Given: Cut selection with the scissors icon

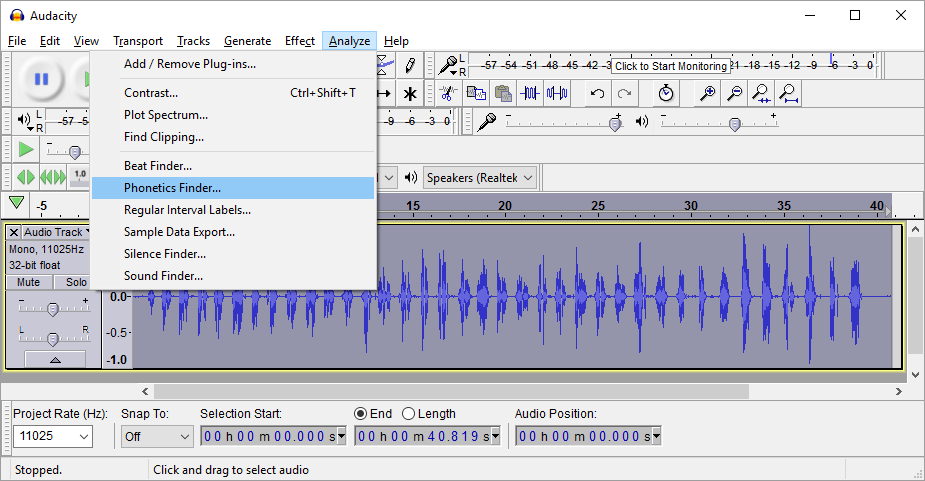Looking at the screenshot, I should tap(448, 93).
